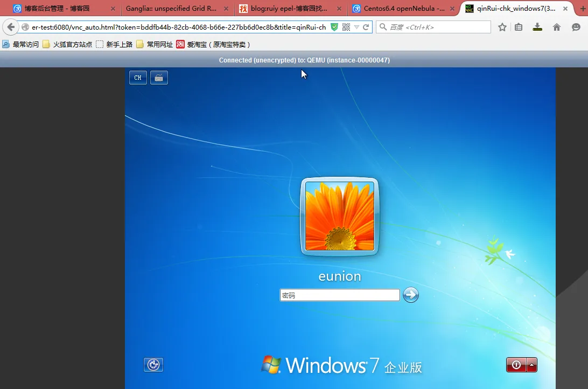Close the Centos6.4 openNebula tab
Image resolution: width=588 pixels, height=389 pixels.
(452, 9)
